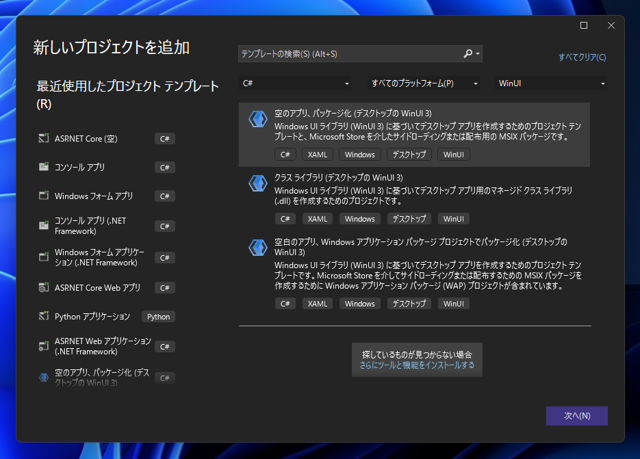Click the 最近使用したプロジェクト テンプレート heading
Image resolution: width=640 pixels, height=459 pixels.
click(127, 95)
